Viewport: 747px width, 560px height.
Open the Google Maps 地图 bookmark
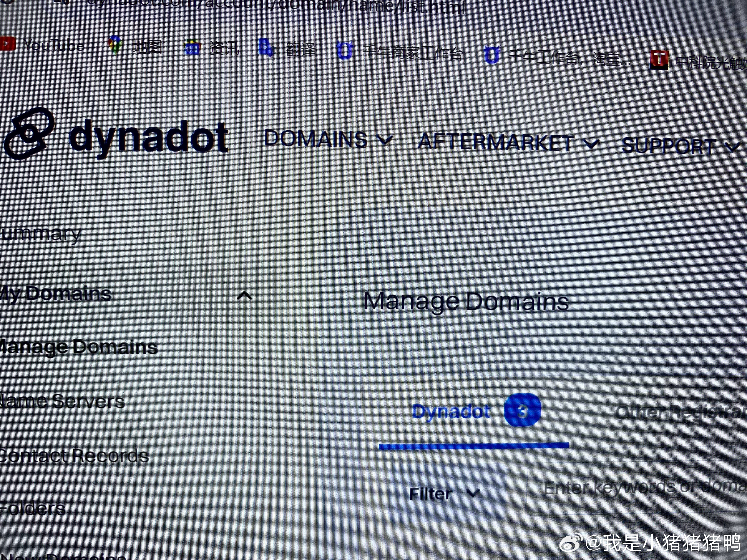pyautogui.click(x=135, y=46)
